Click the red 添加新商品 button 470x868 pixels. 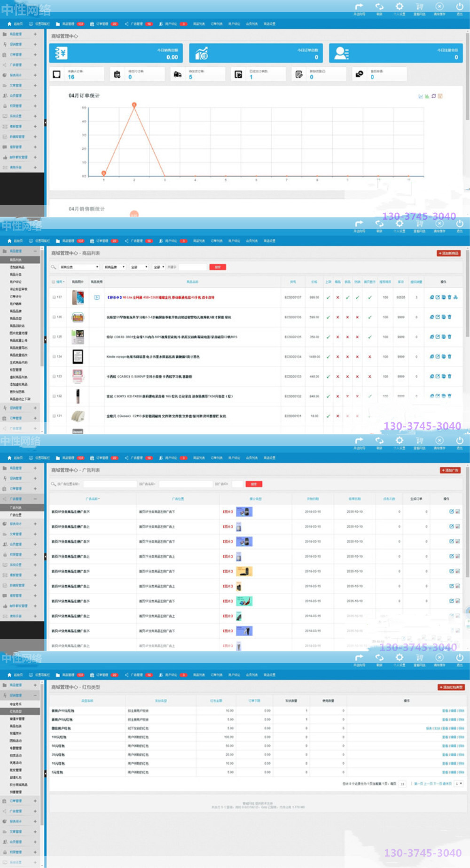click(449, 253)
